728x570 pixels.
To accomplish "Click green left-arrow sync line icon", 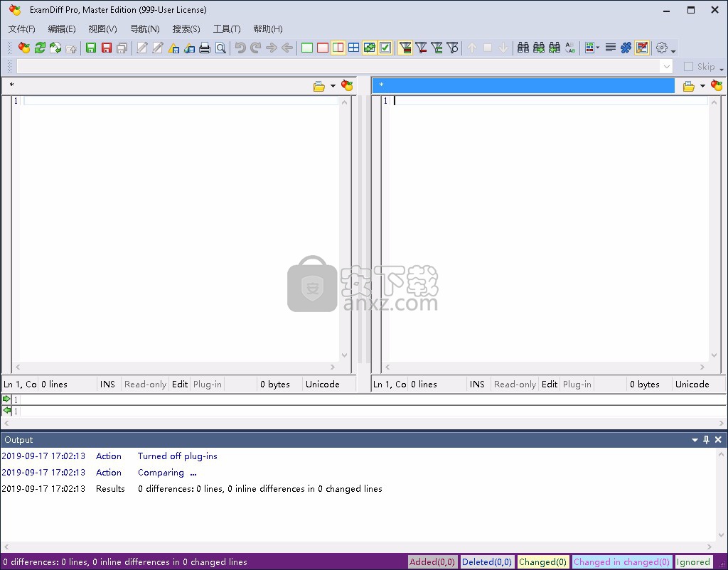I will (x=6, y=410).
